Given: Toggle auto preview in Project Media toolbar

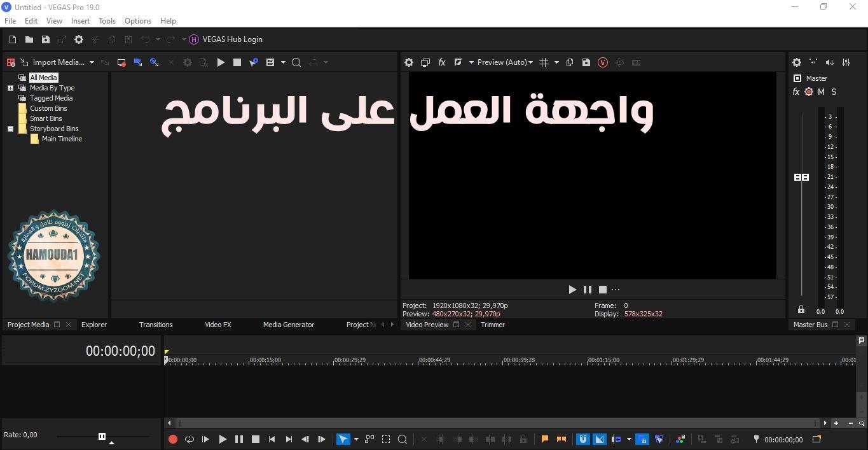Looking at the screenshot, I should point(254,62).
